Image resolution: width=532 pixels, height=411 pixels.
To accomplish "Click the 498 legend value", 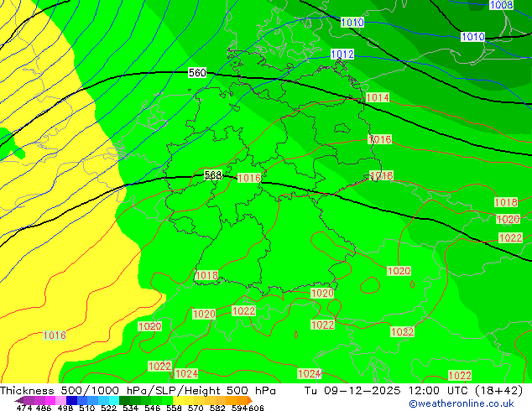I will [x=65, y=408].
